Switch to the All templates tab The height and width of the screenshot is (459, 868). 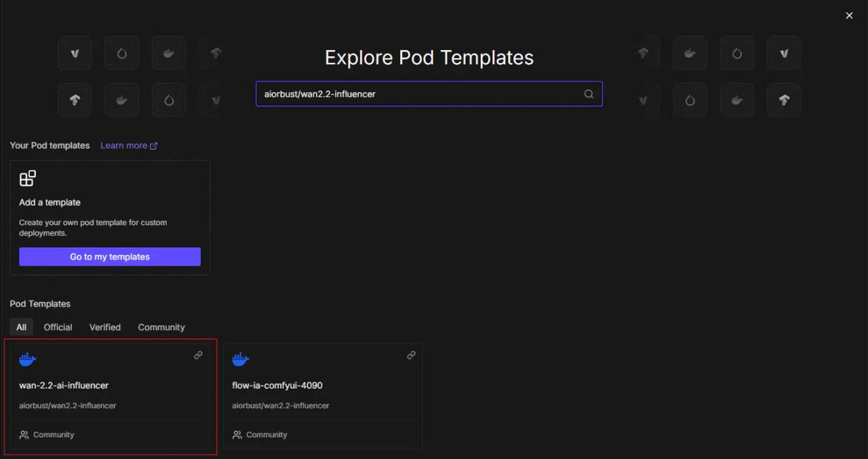[22, 327]
